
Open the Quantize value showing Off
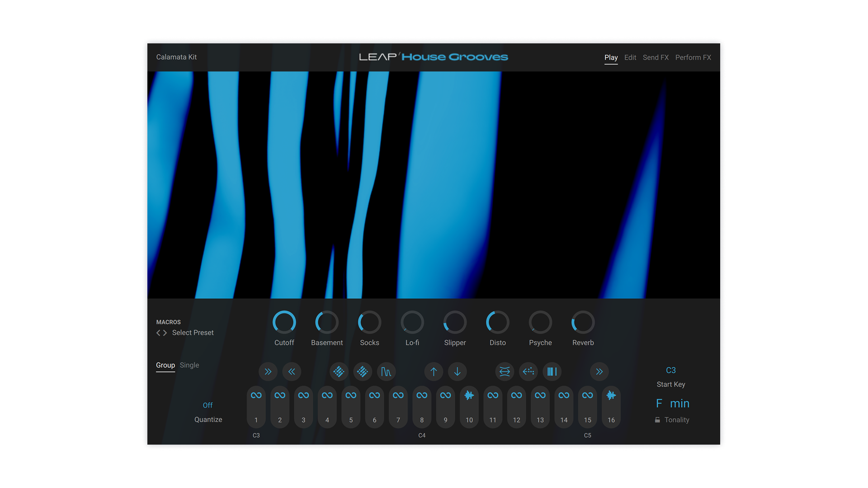coord(208,405)
